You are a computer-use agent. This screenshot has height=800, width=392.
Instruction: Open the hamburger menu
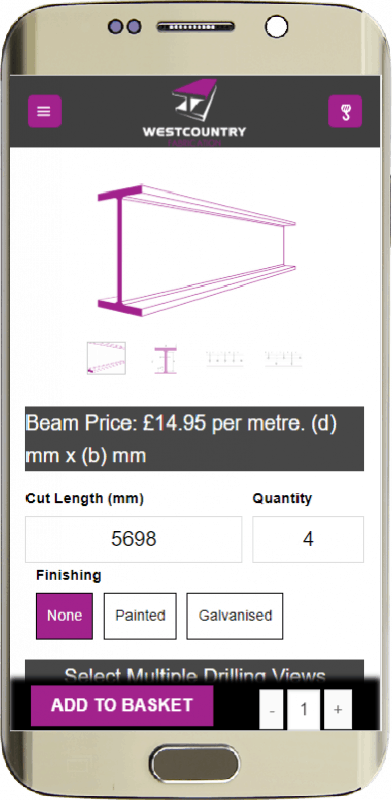tap(44, 111)
